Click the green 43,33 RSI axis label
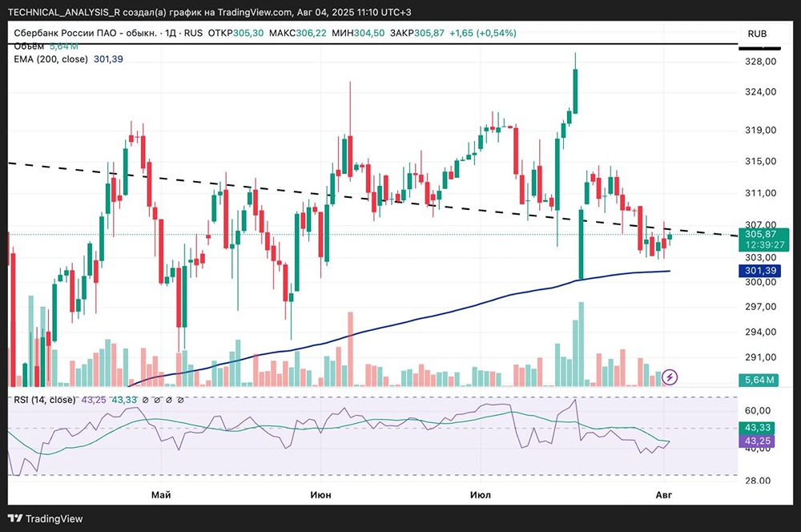801x532 pixels. tap(757, 428)
